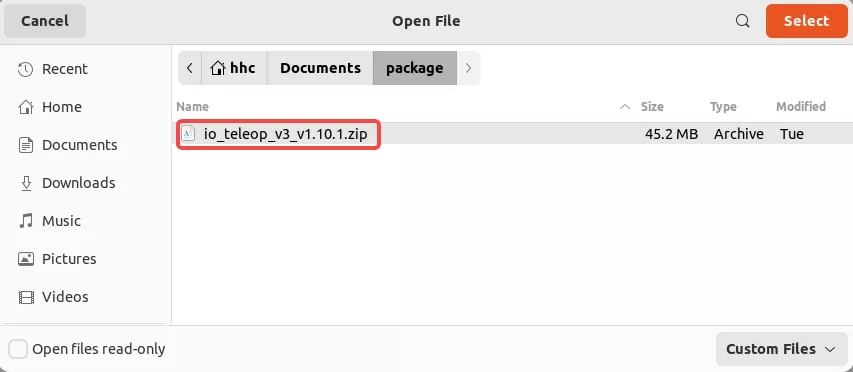Click the search magnifier icon

742,21
